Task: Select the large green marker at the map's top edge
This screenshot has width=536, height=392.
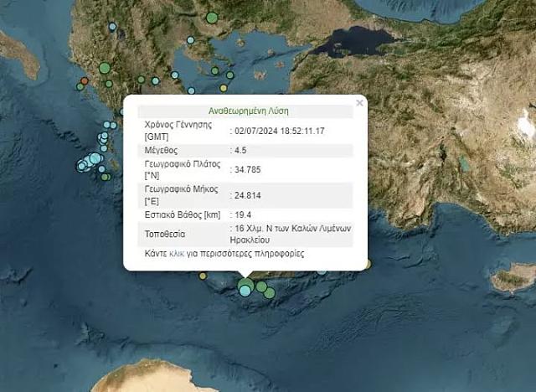Action: pyautogui.click(x=212, y=18)
